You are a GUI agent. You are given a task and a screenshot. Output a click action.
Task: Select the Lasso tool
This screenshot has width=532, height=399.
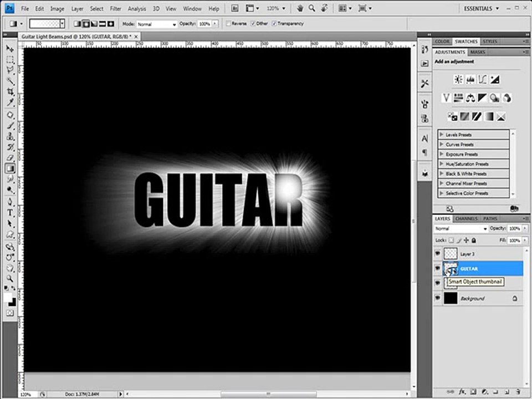tap(10, 70)
